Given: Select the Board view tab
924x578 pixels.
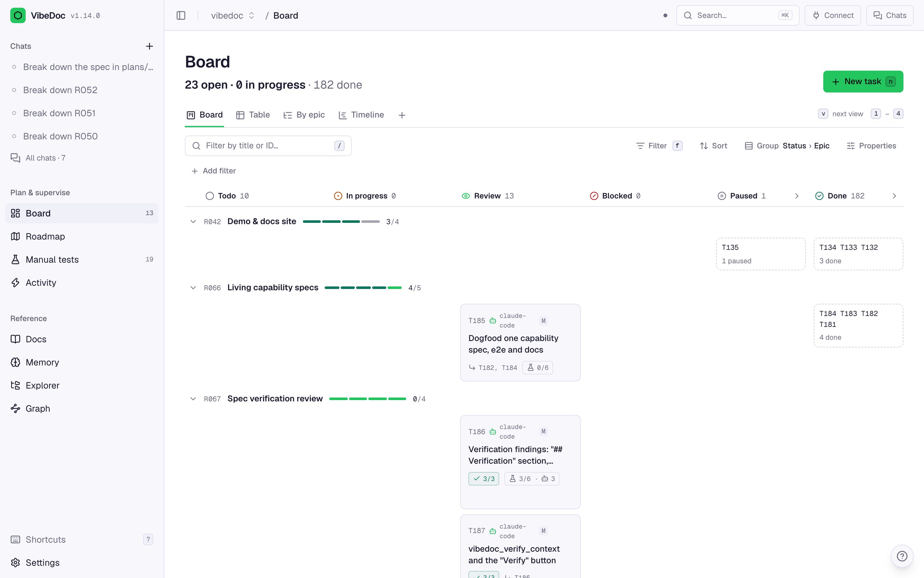Looking at the screenshot, I should point(205,115).
